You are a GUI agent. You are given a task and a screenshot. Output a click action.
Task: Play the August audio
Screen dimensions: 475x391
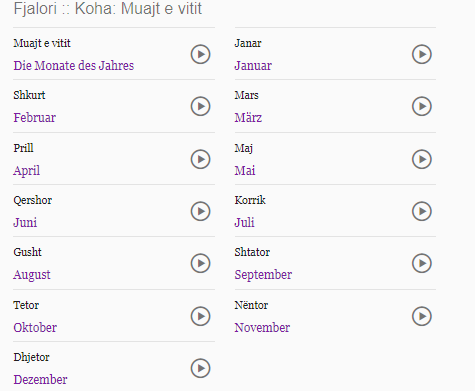click(200, 263)
